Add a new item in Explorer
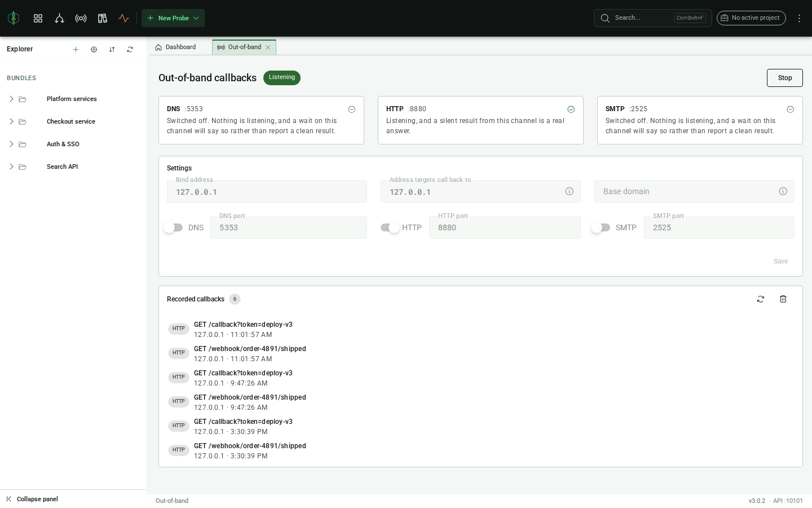812x508 pixels. tap(76, 50)
